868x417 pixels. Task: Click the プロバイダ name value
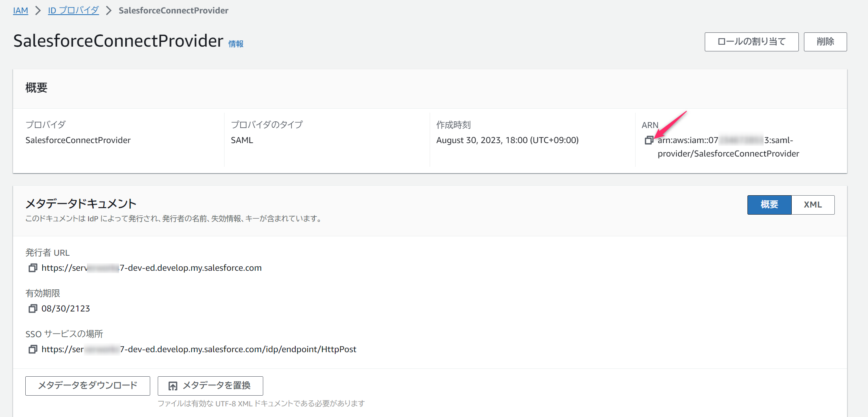coord(78,140)
